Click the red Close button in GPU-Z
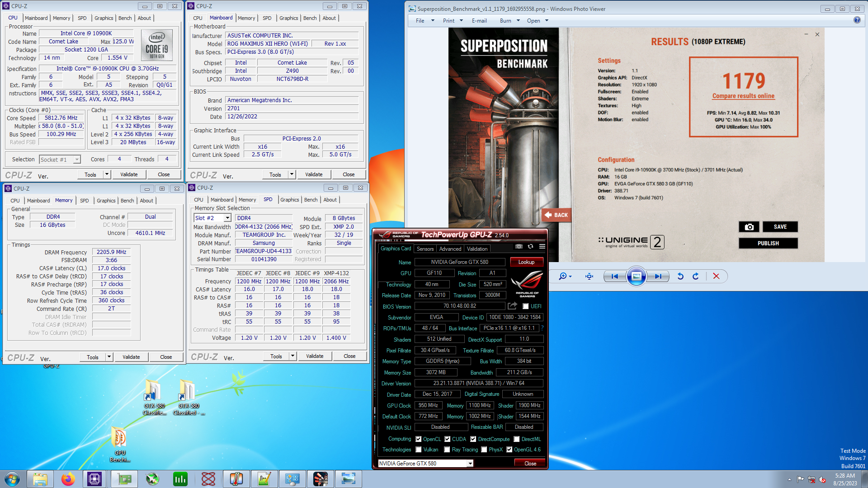868x488 pixels. coord(530,464)
